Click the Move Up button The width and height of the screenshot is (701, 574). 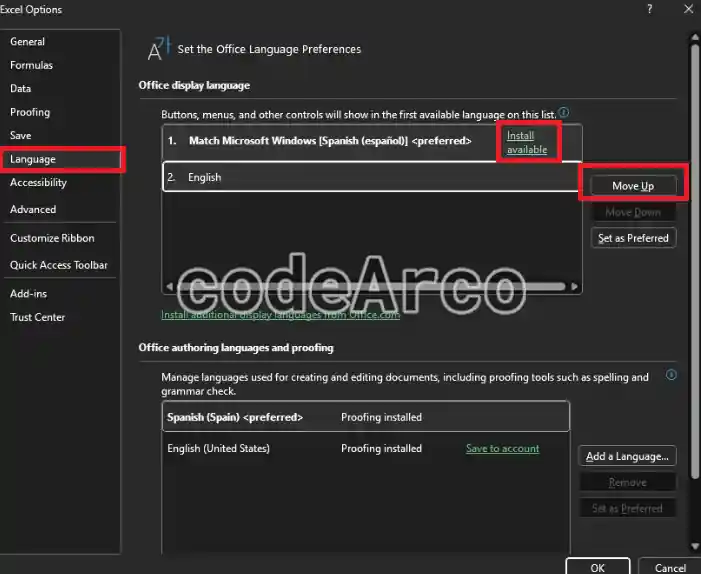633,186
